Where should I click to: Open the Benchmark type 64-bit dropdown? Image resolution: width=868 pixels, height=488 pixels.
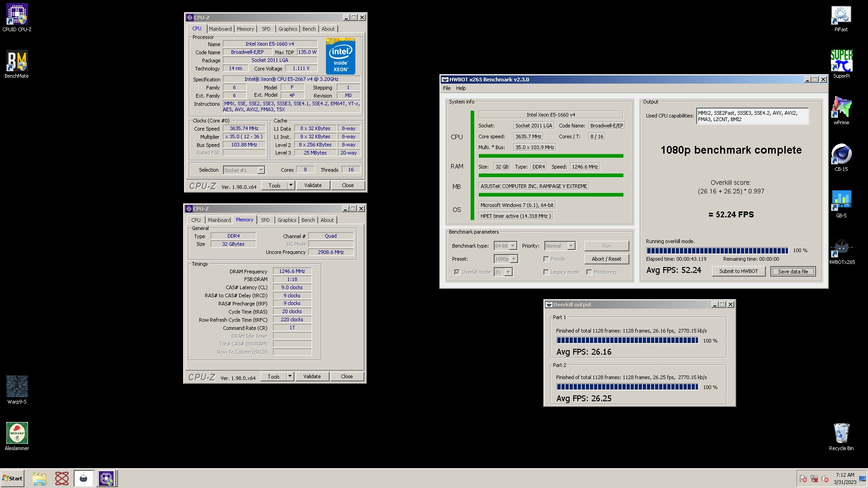[x=513, y=246]
